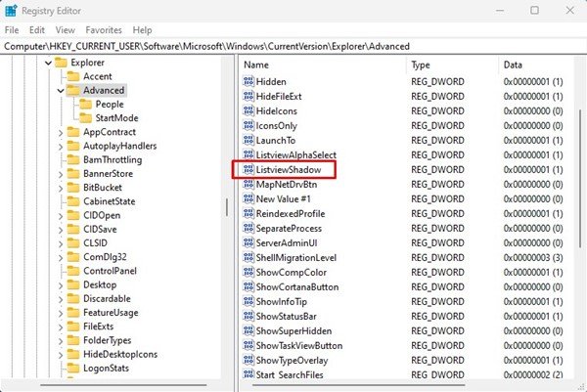This screenshot has width=587, height=392.
Task: Click the ShowCortanaButton value icon
Action: pyautogui.click(x=248, y=286)
